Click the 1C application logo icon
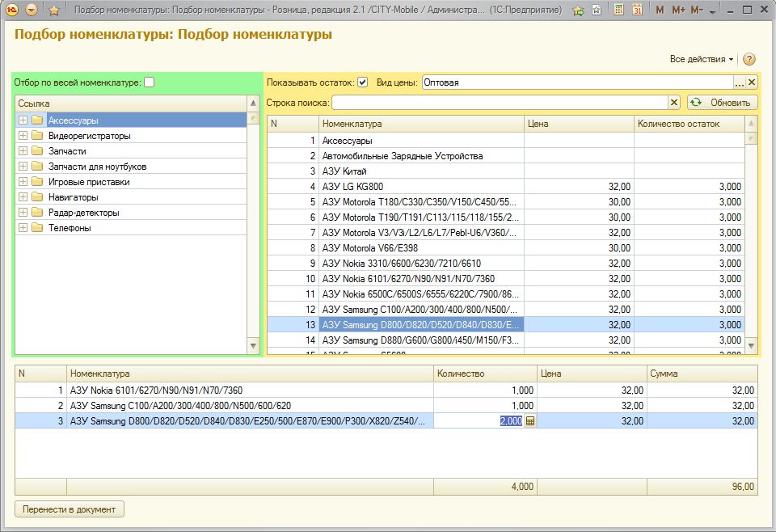Image resolution: width=776 pixels, height=532 pixels. point(12,10)
